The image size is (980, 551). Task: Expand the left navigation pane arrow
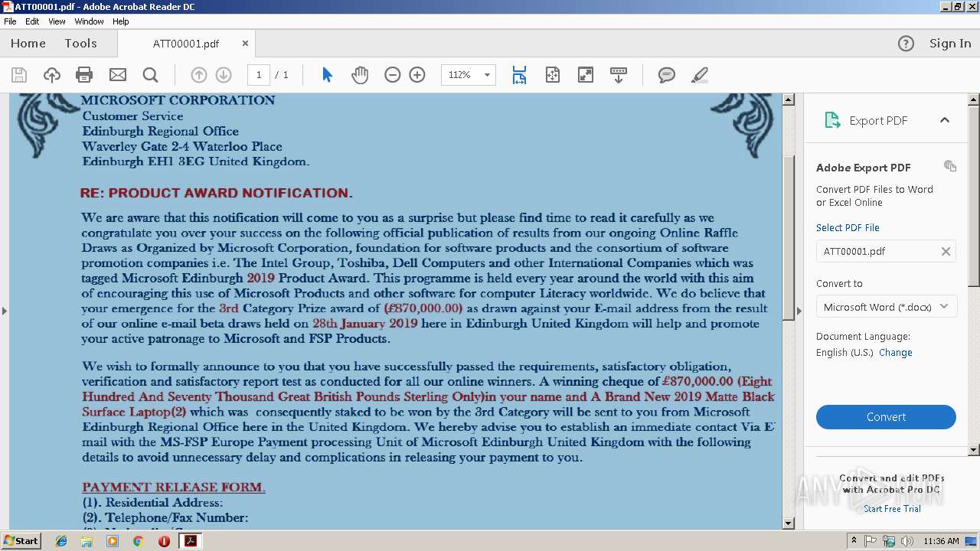pos(5,311)
